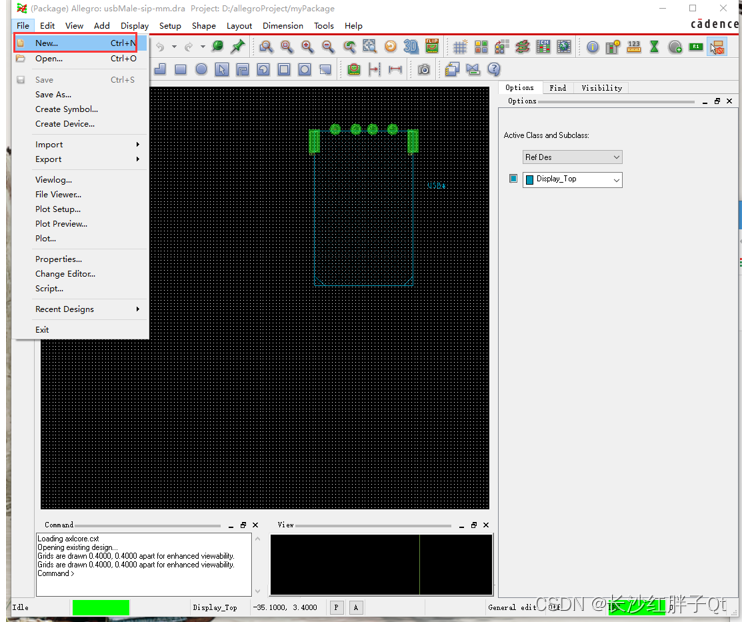Click the grid toggle toolbar icon

(460, 46)
